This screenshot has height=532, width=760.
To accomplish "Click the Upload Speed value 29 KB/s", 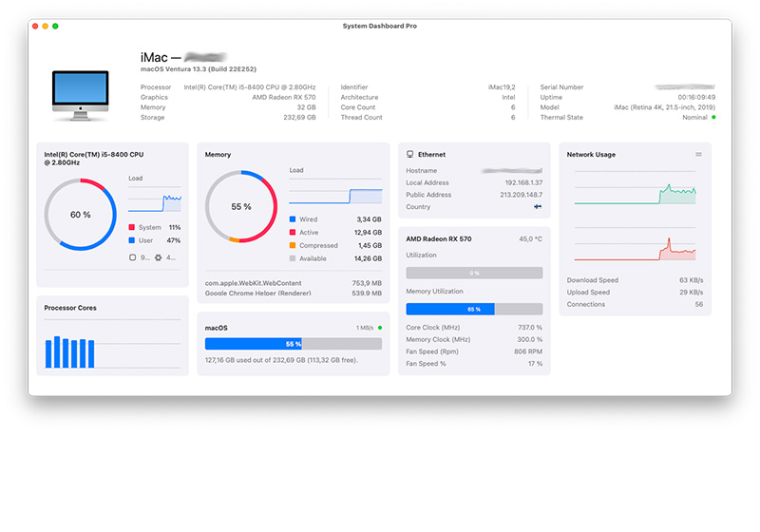I will click(x=692, y=293).
